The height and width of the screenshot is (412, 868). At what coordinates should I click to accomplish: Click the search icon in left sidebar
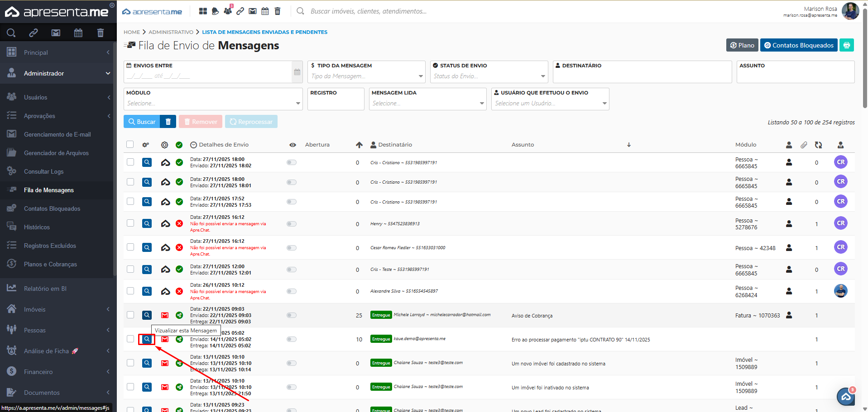click(x=11, y=33)
